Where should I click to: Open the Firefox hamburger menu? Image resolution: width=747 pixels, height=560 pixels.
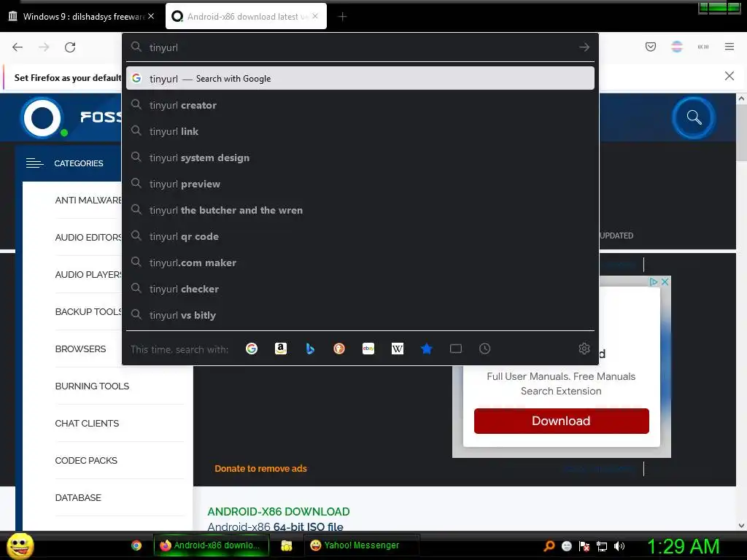(729, 47)
